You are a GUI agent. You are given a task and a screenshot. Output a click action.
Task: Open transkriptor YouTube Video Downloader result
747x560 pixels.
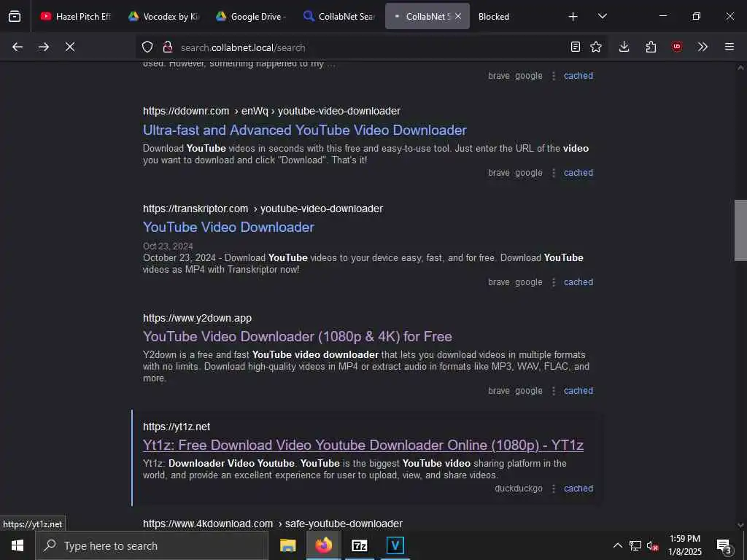tap(228, 227)
